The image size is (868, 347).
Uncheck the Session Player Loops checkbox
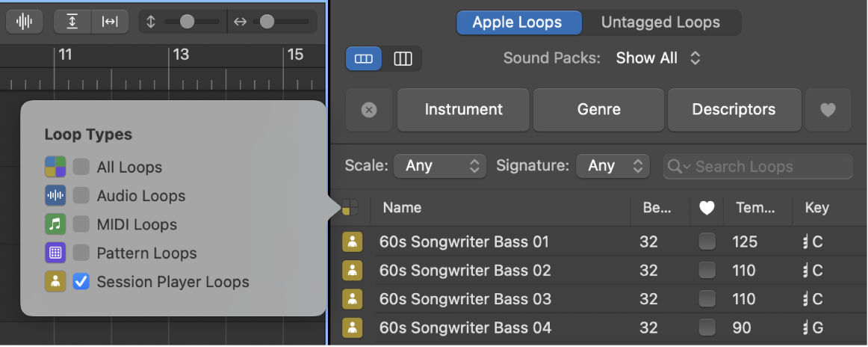(x=81, y=282)
